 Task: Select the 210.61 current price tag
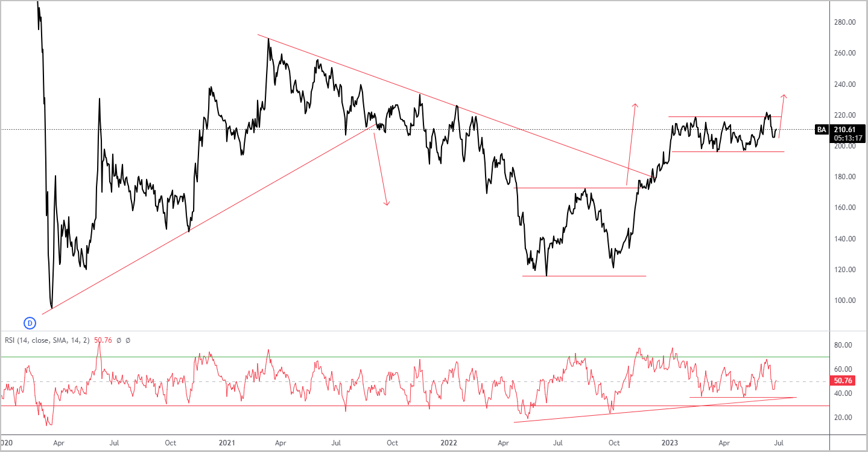[x=844, y=129]
